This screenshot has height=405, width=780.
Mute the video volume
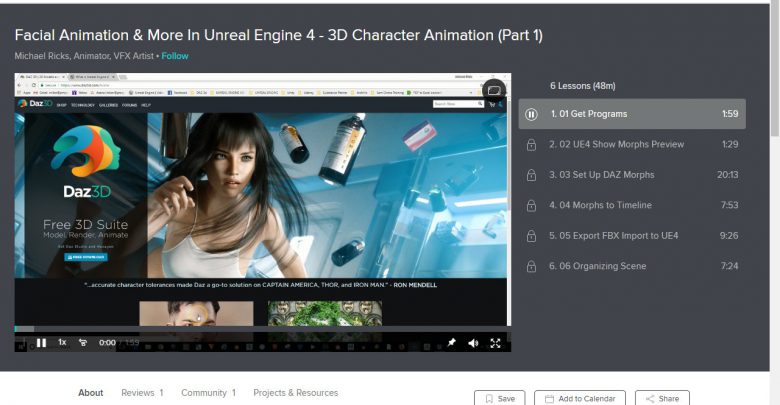pos(473,343)
